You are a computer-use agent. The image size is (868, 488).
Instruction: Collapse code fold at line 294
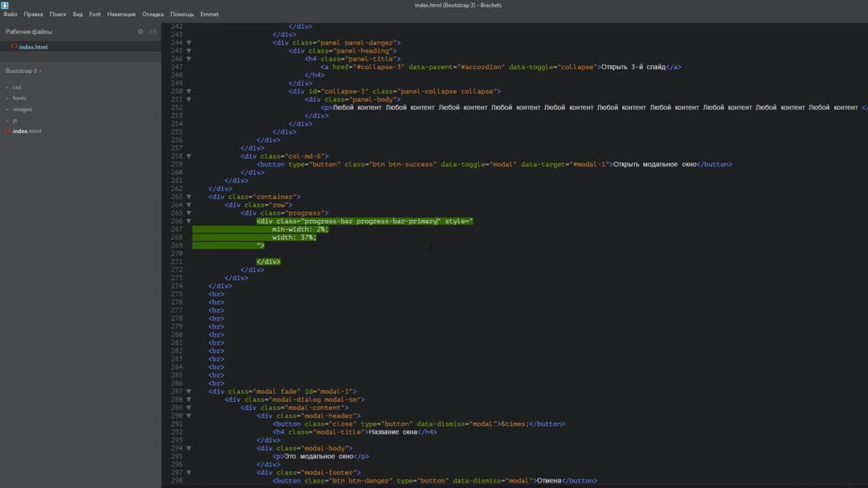pyautogui.click(x=189, y=449)
